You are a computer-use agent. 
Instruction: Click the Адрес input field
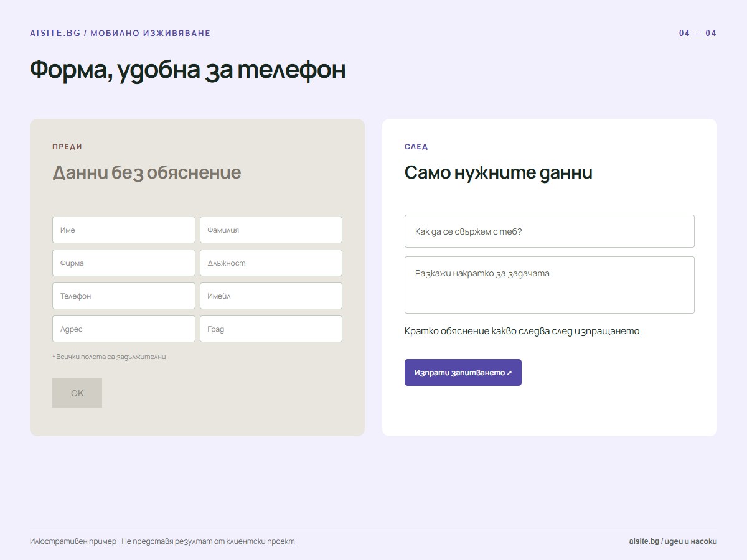tap(124, 329)
